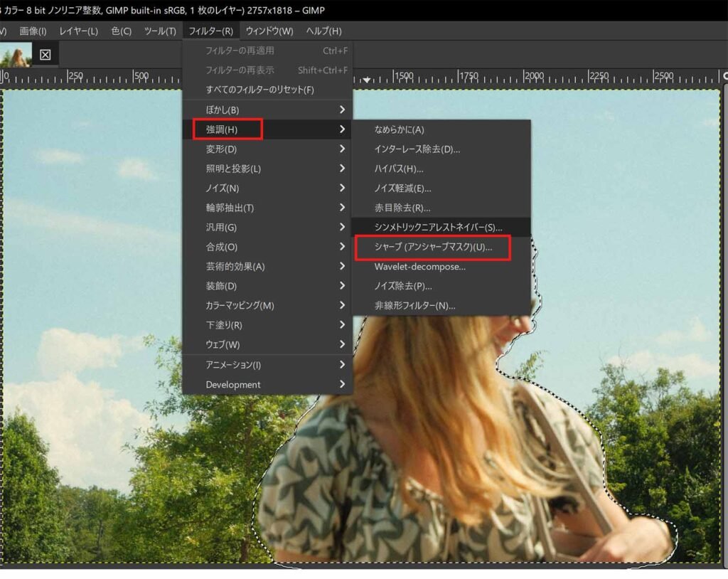Image resolution: width=728 pixels, height=579 pixels.
Task: Click すべてのフィルターのリセット(F) entry
Action: (259, 90)
